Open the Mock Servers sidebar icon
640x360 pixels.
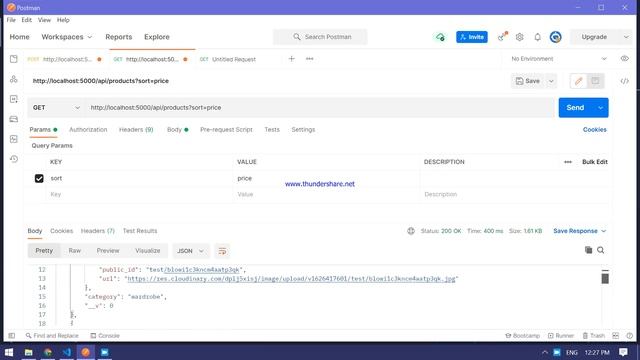(x=13, y=119)
